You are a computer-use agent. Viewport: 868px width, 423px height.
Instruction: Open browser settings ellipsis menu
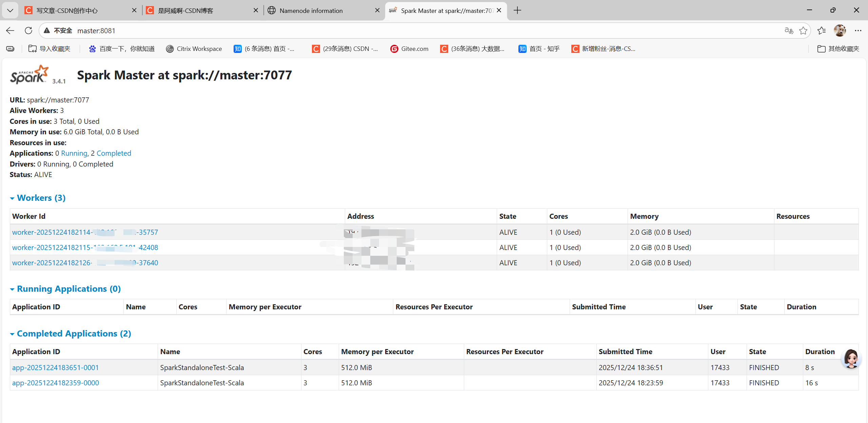(x=858, y=31)
